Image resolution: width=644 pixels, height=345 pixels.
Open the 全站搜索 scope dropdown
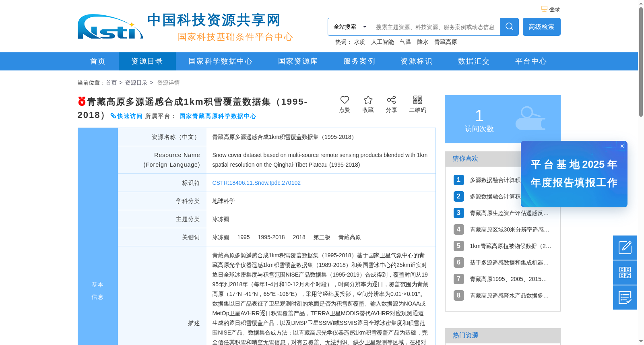348,27
